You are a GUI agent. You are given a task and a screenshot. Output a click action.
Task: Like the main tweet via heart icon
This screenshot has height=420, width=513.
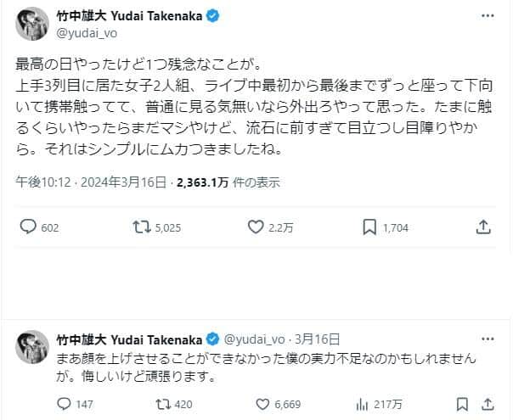coord(256,227)
